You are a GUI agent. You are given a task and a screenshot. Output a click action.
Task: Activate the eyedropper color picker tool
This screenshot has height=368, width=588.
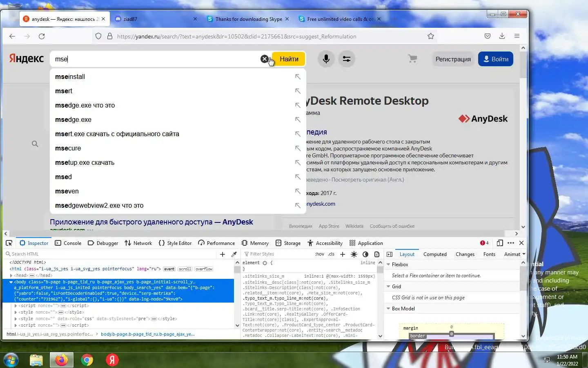pyautogui.click(x=234, y=254)
